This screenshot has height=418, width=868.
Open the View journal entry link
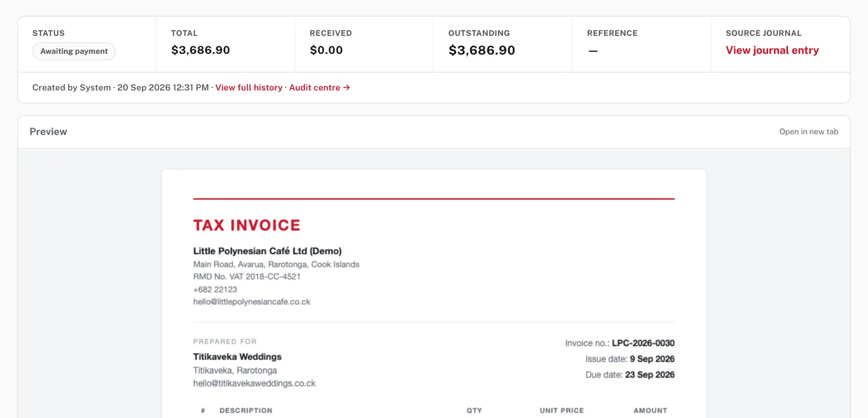pos(772,50)
